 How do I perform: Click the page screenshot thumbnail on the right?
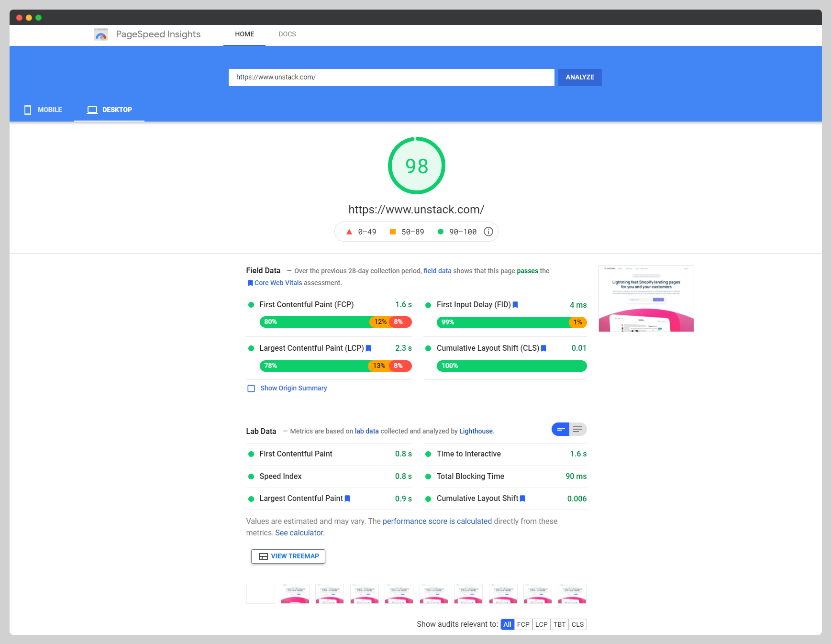coord(646,298)
